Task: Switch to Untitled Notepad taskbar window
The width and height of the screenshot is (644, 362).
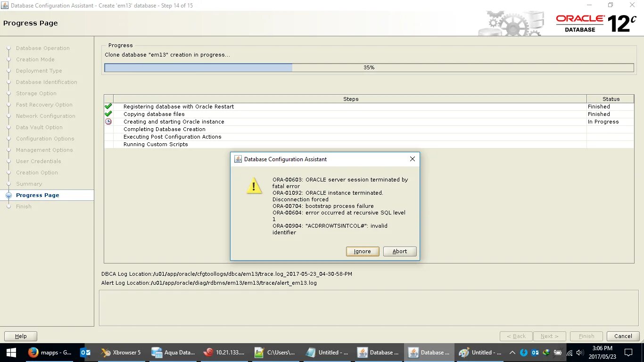Action: click(327, 353)
